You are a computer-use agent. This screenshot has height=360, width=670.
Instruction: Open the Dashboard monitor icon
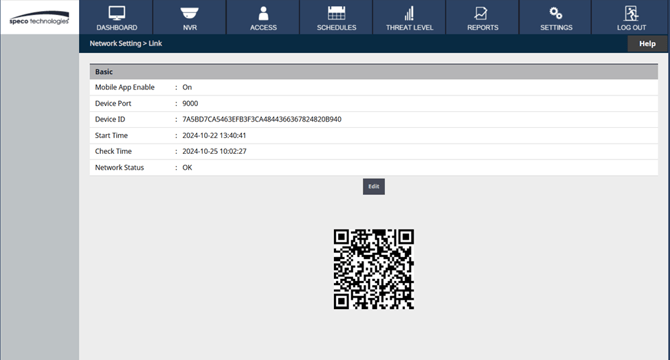pos(117,13)
